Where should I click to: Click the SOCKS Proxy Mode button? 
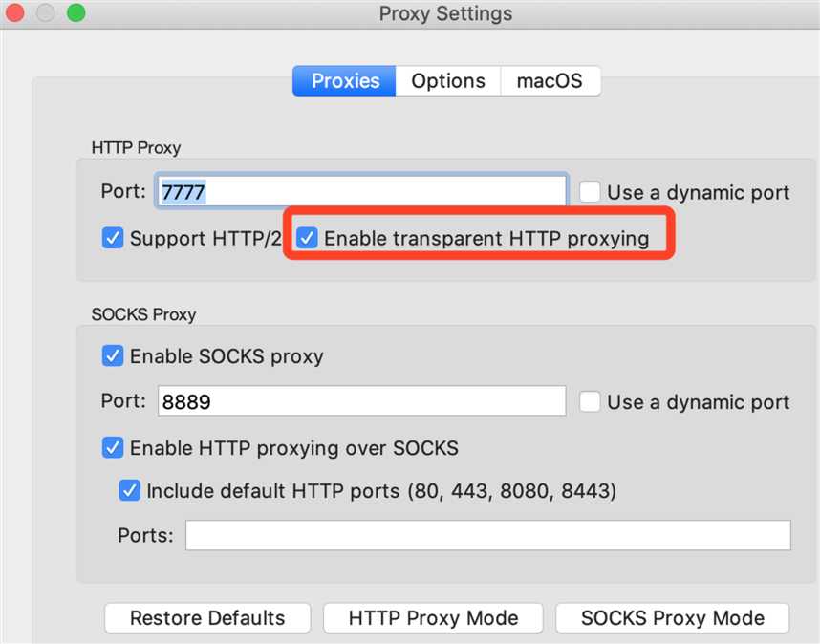(x=673, y=618)
